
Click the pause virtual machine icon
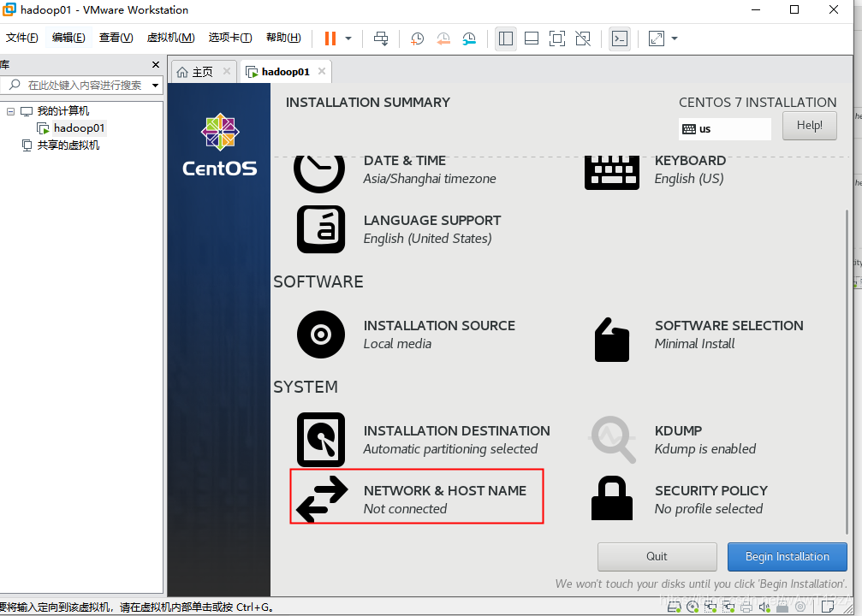pyautogui.click(x=330, y=38)
